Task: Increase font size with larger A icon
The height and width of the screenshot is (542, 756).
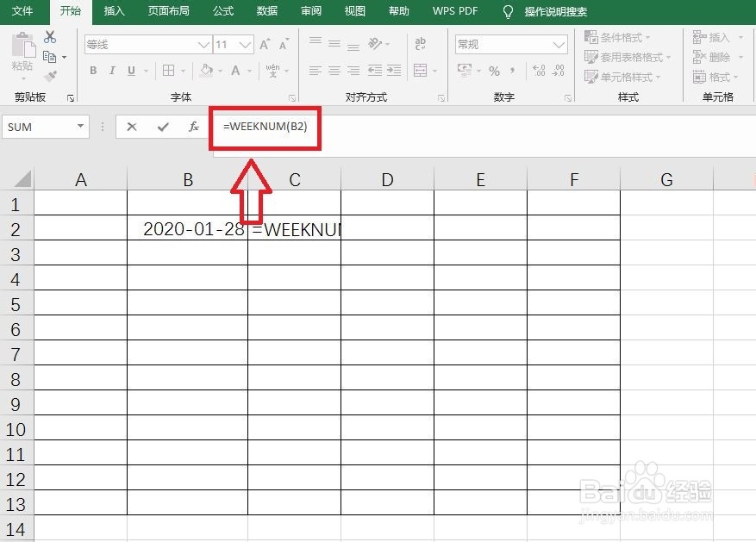Action: coord(265,44)
